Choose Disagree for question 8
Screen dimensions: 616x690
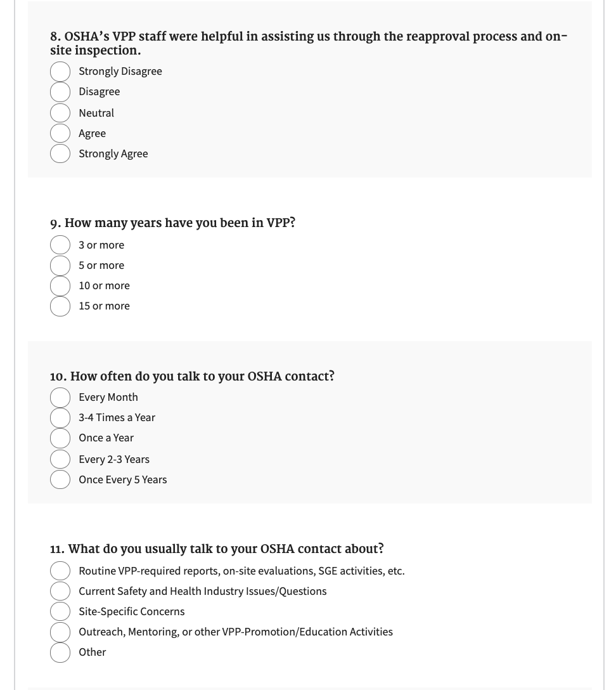click(60, 92)
